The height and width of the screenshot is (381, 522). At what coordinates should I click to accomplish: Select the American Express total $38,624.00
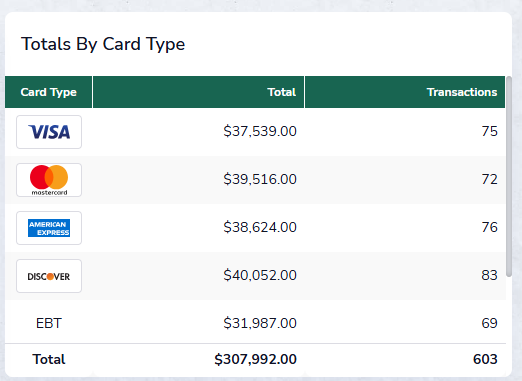[260, 227]
